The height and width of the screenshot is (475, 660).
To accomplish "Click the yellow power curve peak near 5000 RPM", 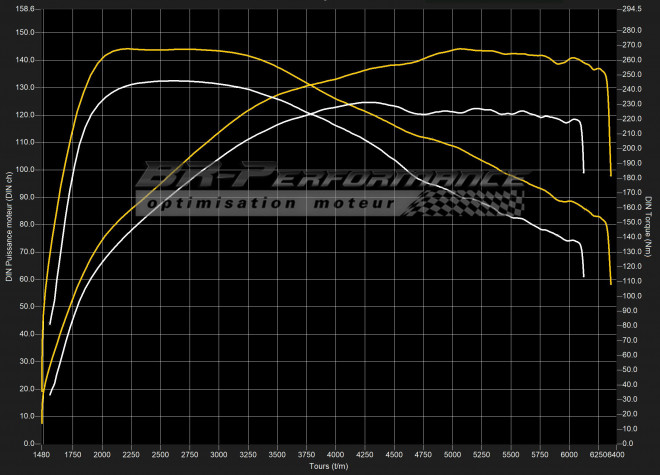I will [458, 48].
